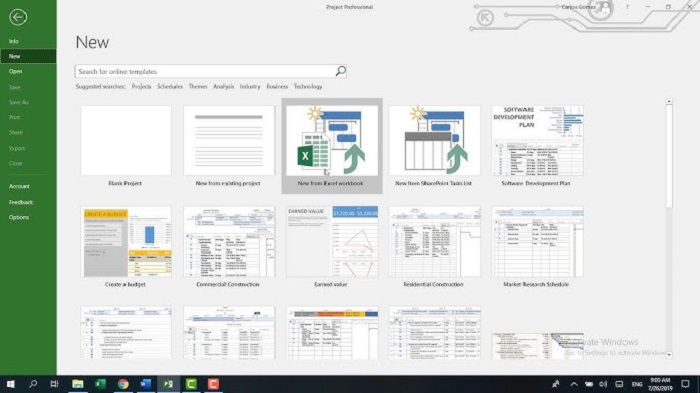Select New from SharePoint Tasks List

(434, 146)
